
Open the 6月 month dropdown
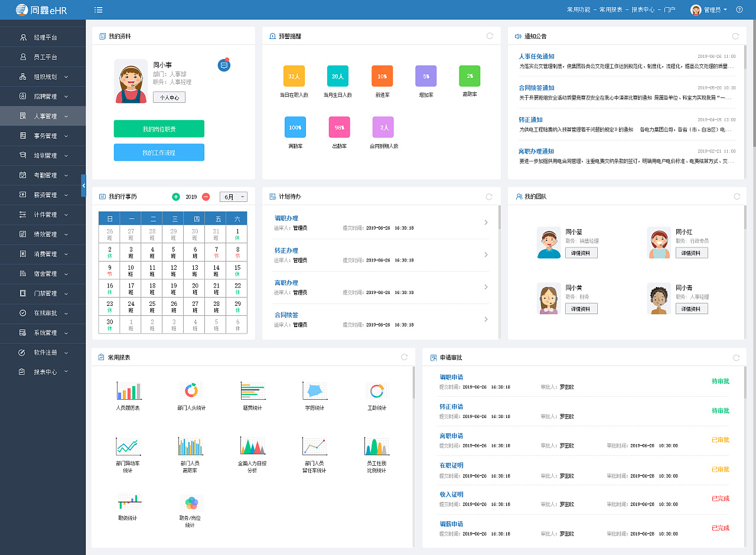coord(233,197)
